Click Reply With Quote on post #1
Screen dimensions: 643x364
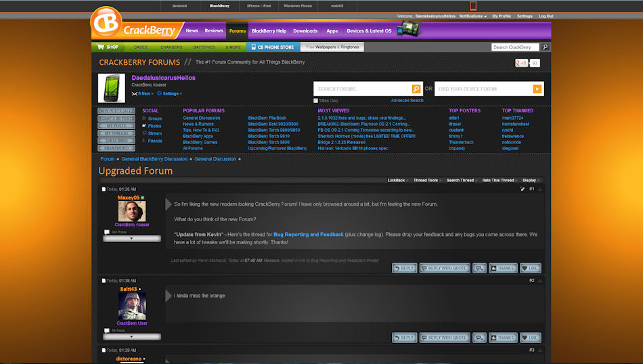tap(445, 268)
